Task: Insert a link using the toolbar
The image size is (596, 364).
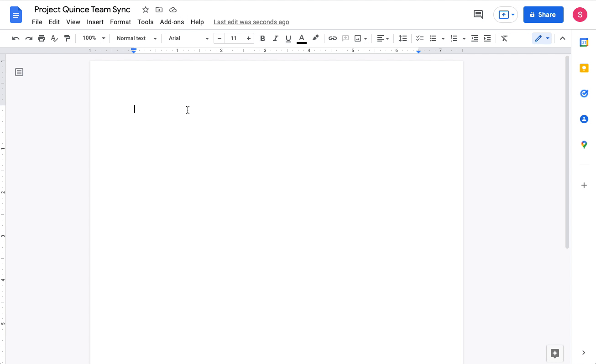Action: coord(333,38)
